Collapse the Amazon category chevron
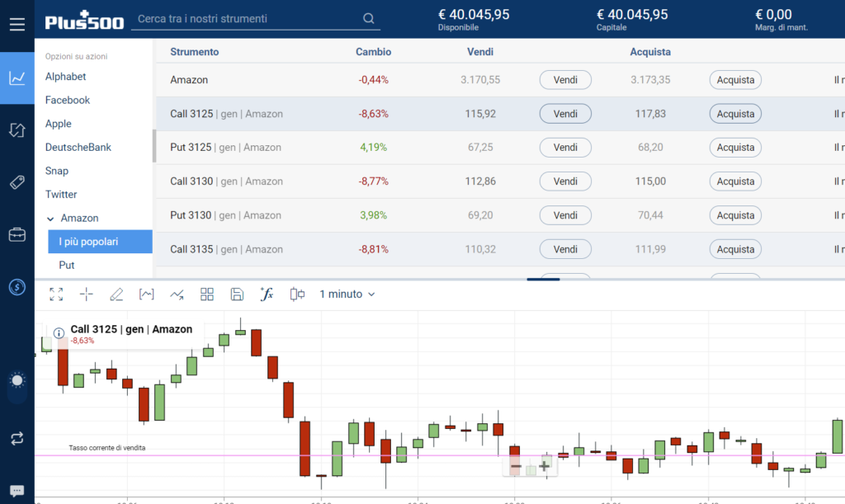 50,219
